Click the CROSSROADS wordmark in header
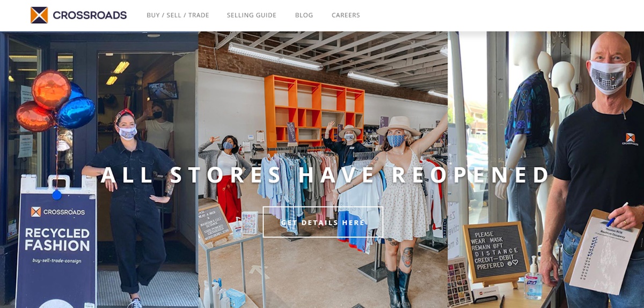Image resolution: width=644 pixels, height=308 pixels. pos(89,16)
